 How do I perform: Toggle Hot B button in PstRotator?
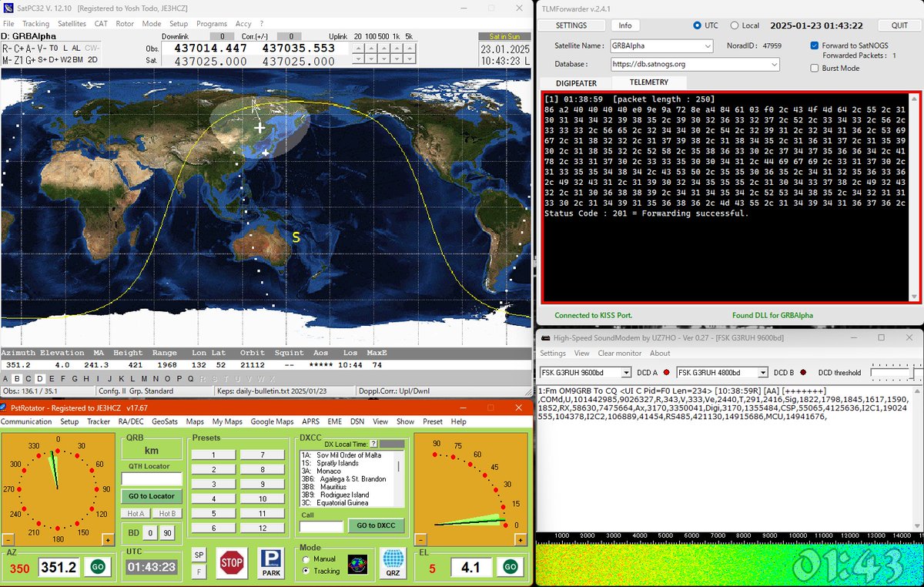167,513
